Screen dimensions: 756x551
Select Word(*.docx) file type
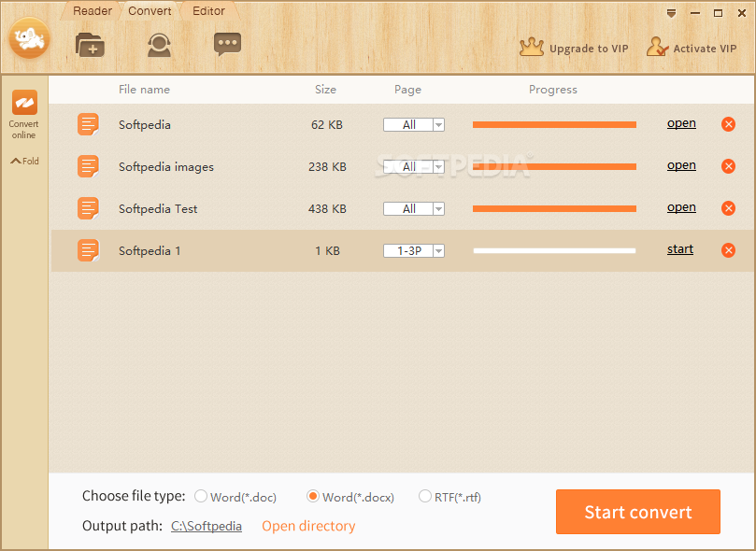[x=312, y=496]
